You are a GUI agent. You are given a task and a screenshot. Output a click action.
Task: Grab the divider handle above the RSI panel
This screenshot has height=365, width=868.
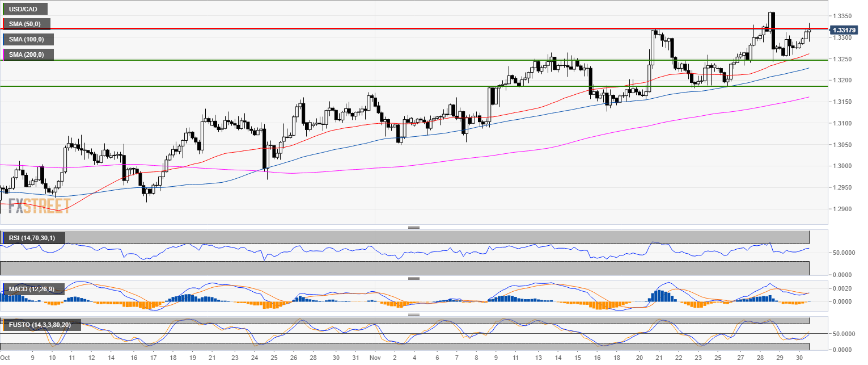pyautogui.click(x=413, y=227)
